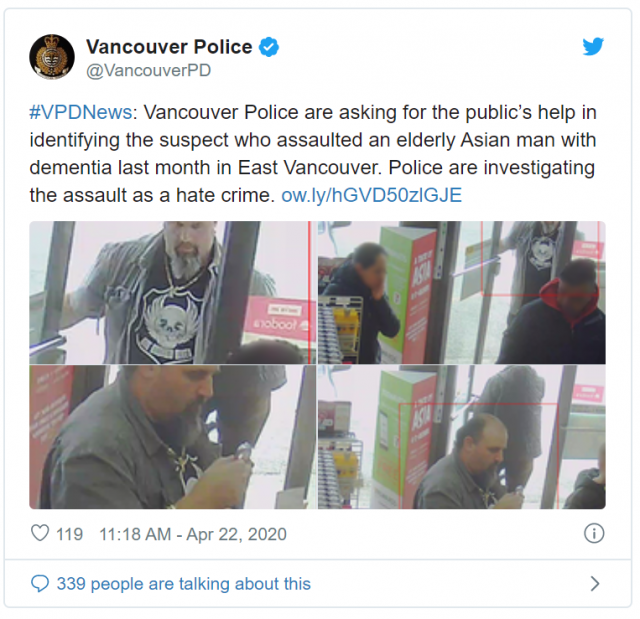Click the speech bubble reply icon
Viewport: 640px width, 619px height.
coord(40,584)
